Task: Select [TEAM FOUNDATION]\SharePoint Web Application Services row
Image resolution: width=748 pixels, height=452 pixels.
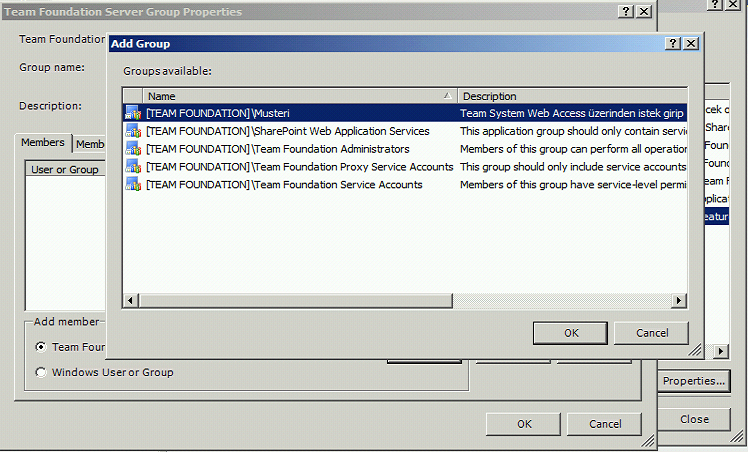Action: pos(405,131)
